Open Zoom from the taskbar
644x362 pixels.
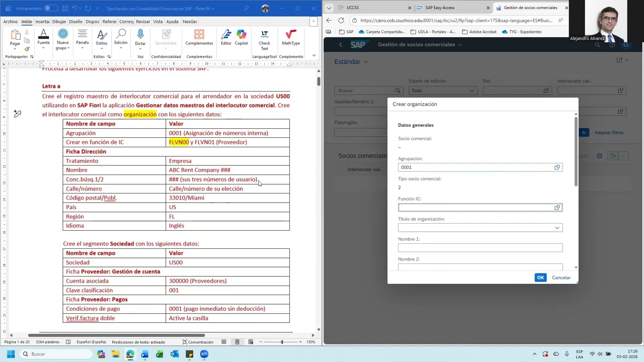[x=204, y=354]
